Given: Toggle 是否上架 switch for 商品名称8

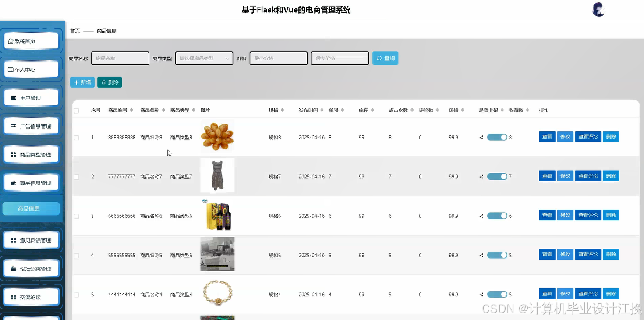Looking at the screenshot, I should pos(497,137).
